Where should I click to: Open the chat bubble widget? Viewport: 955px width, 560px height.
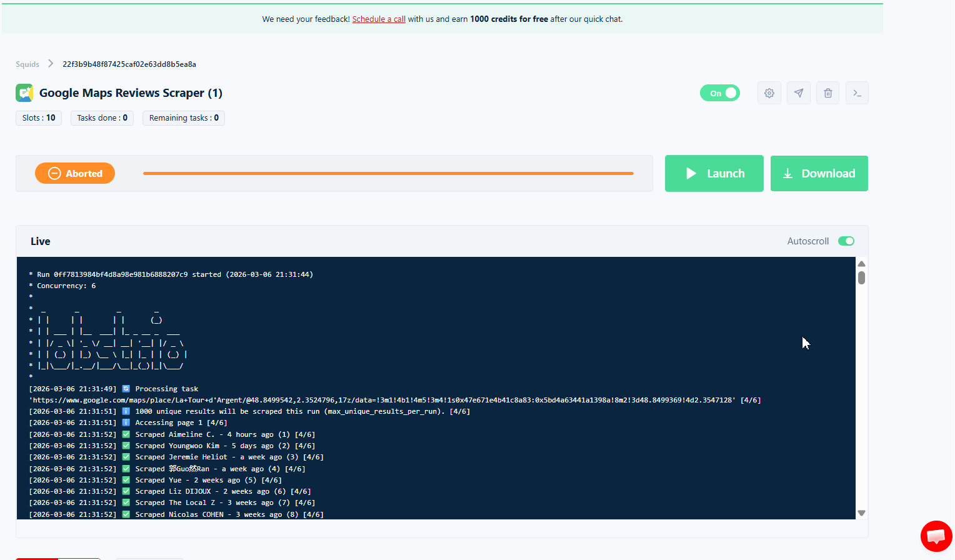936,536
